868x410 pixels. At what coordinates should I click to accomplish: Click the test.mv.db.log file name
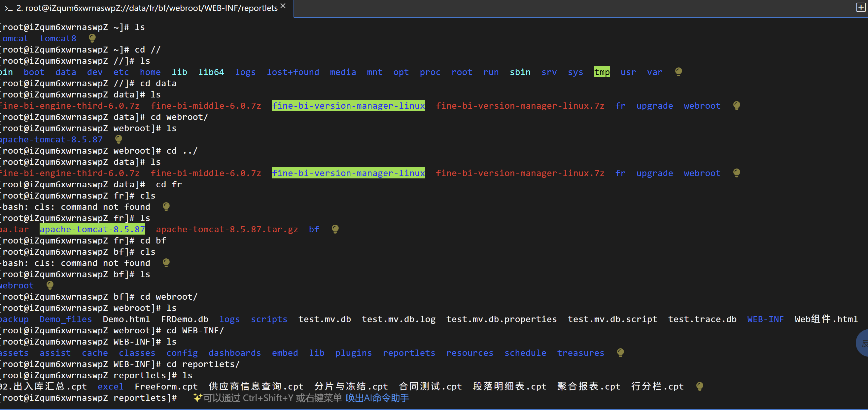pyautogui.click(x=399, y=319)
